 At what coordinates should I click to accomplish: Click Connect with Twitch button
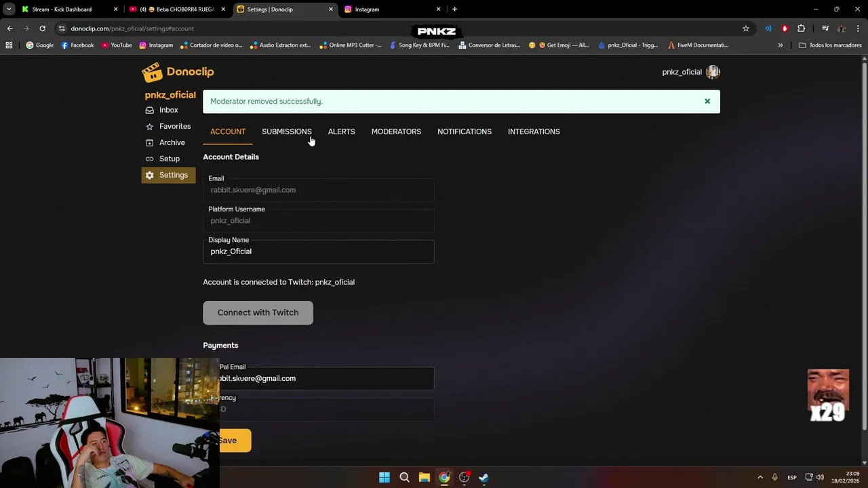[x=258, y=312]
